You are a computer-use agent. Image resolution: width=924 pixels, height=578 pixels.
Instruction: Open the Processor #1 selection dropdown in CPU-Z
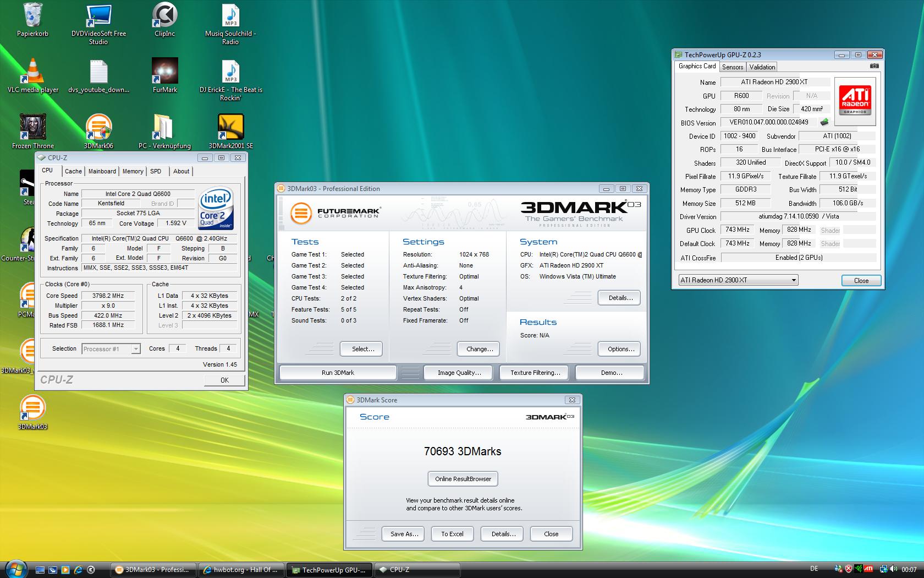tap(111, 349)
